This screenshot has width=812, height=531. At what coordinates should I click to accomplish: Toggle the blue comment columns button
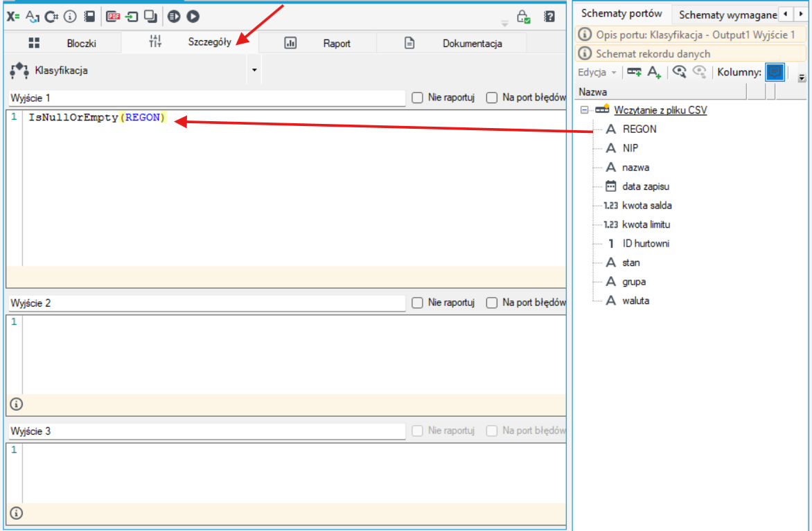[775, 72]
